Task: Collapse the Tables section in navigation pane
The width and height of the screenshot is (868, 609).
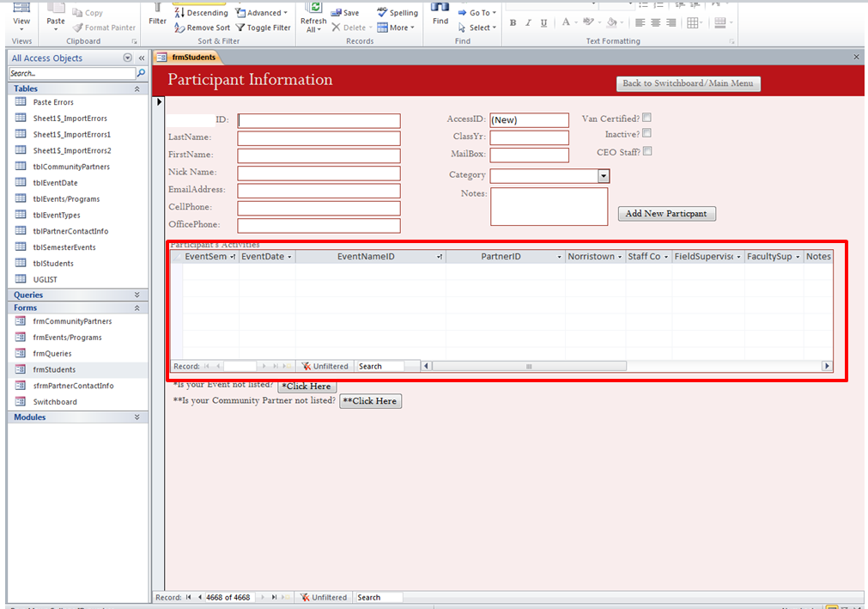Action: coord(137,88)
